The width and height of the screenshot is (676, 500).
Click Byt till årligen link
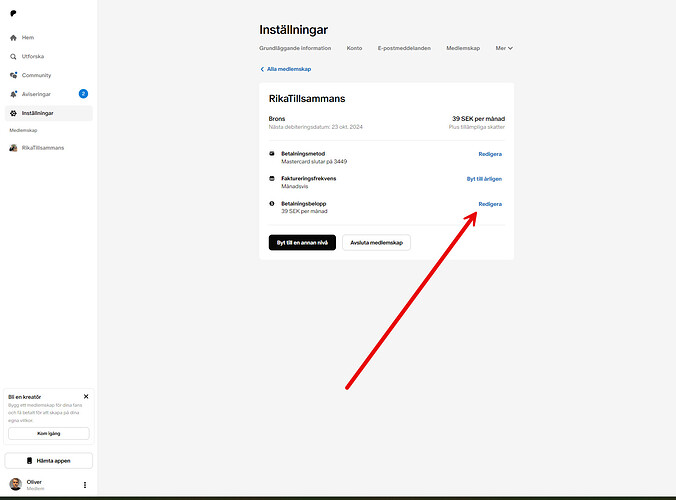484,179
